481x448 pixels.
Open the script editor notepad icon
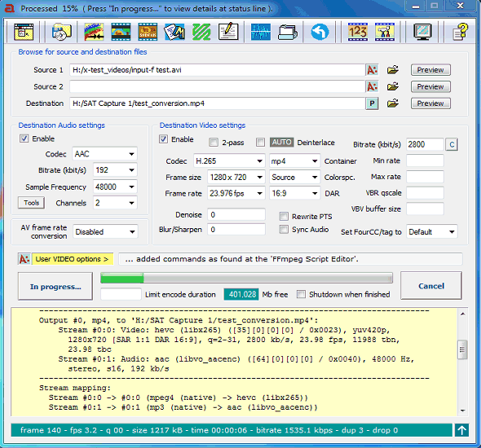pos(228,32)
